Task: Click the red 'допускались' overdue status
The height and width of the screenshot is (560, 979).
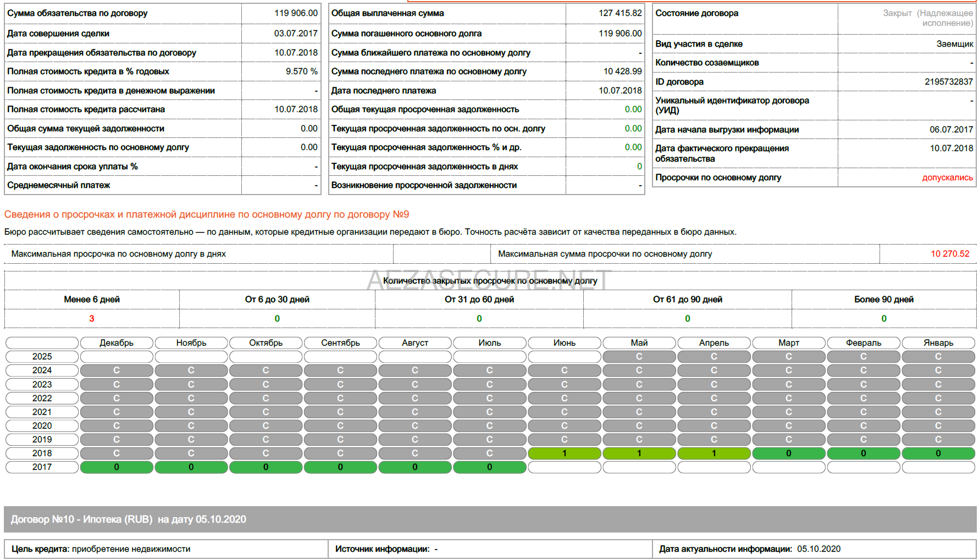Action: pyautogui.click(x=947, y=178)
